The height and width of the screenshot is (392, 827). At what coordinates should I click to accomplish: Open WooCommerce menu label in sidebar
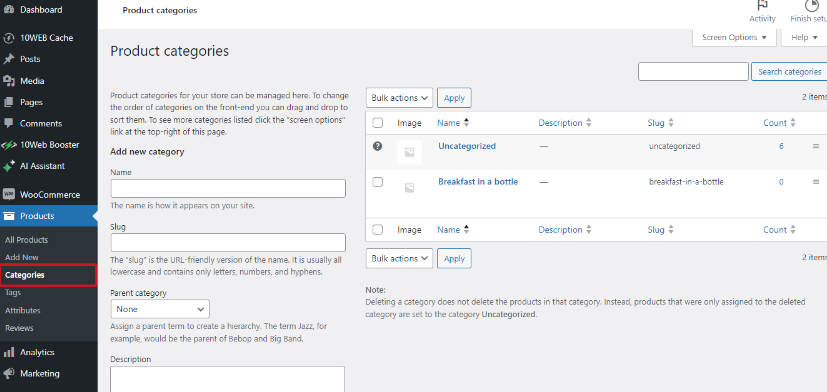pos(50,195)
